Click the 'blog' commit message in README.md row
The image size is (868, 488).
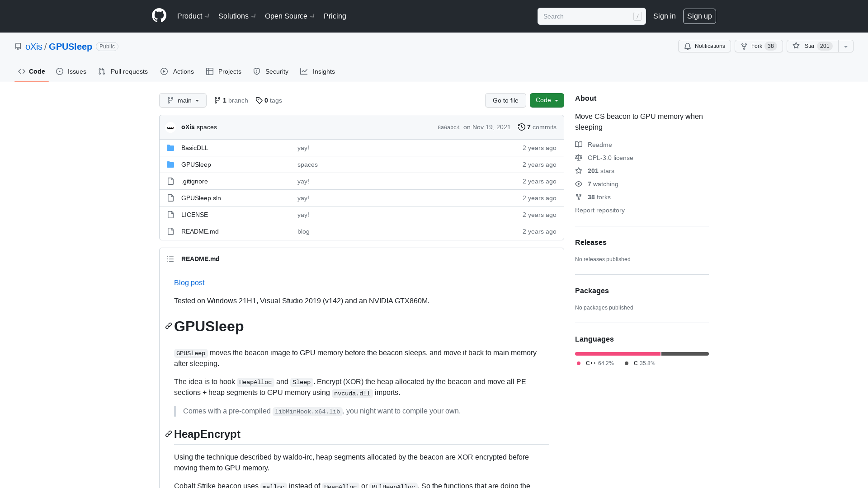[x=303, y=231]
